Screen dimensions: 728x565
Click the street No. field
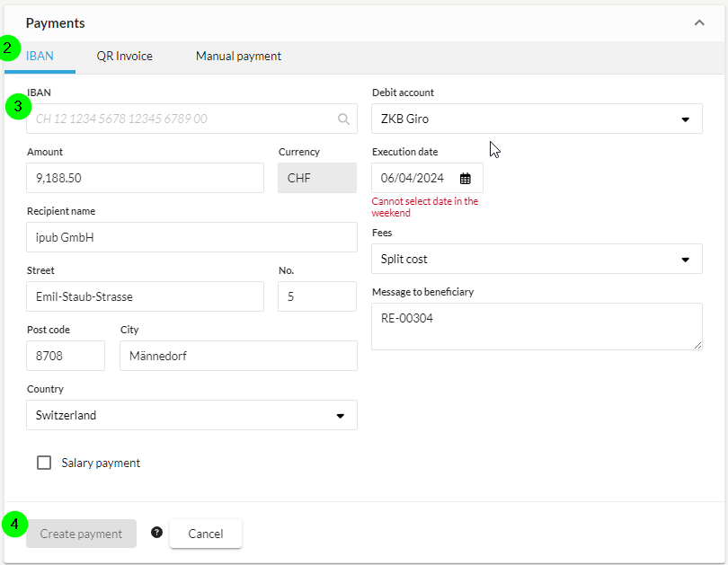317,296
